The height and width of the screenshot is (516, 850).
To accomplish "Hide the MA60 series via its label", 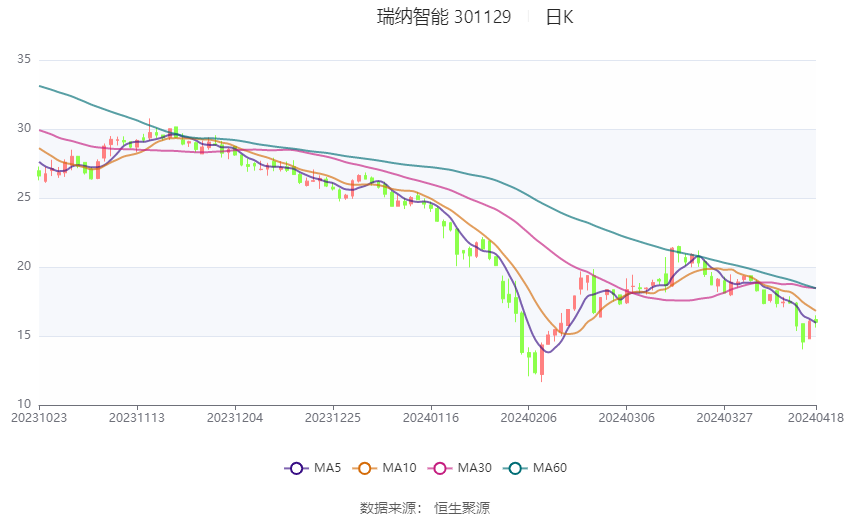I will tap(550, 468).
